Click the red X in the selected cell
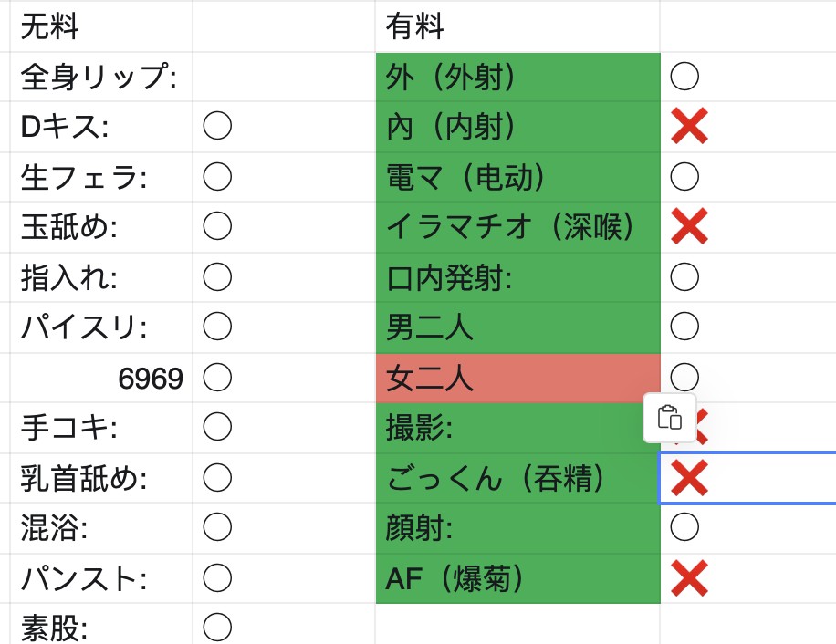Screen dimensions: 836x644 [x=689, y=477]
